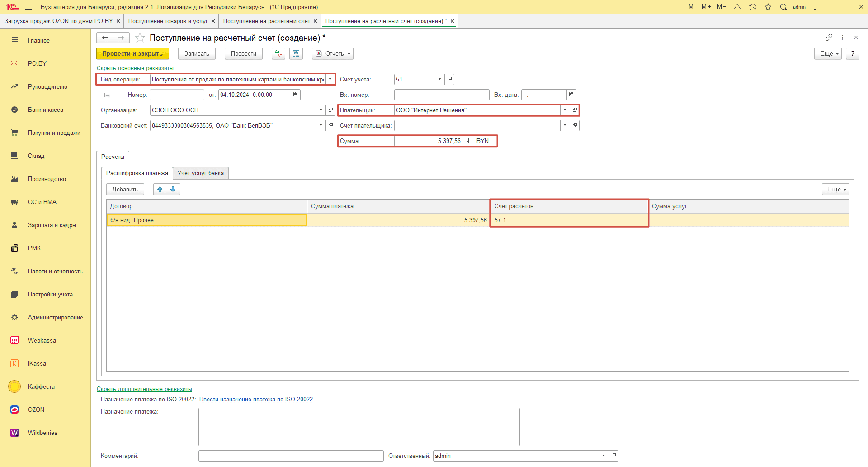The image size is (868, 467).
Task: Switch to Поступление товаров и услуг tab
Action: pos(168,21)
